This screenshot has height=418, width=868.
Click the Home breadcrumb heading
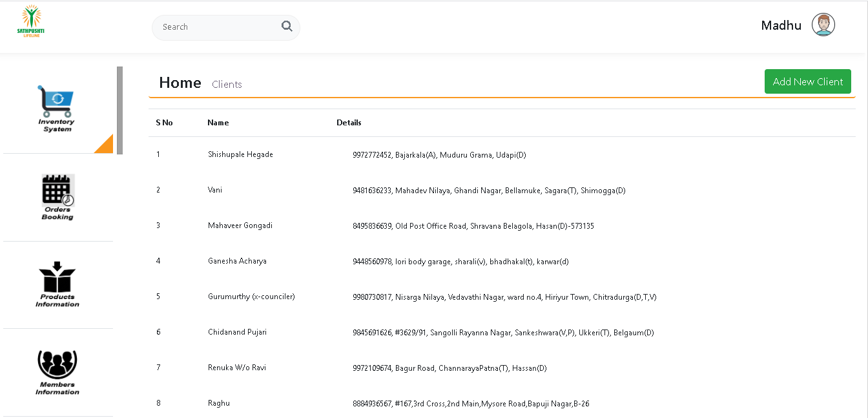180,83
